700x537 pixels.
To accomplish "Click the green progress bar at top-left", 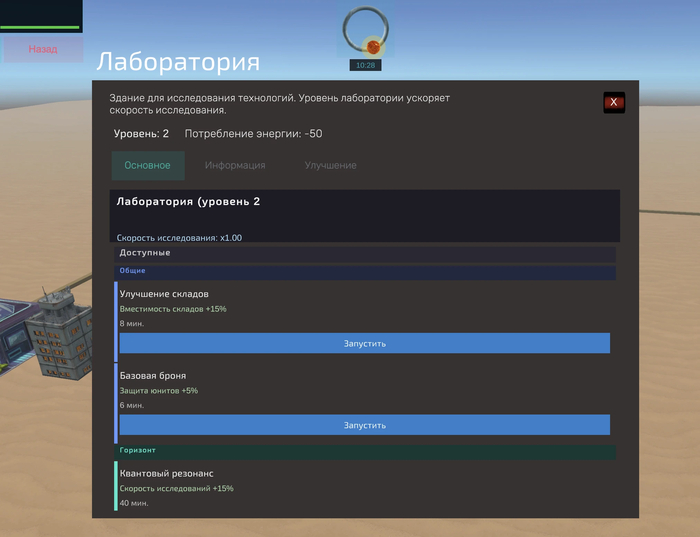I will (x=40, y=28).
